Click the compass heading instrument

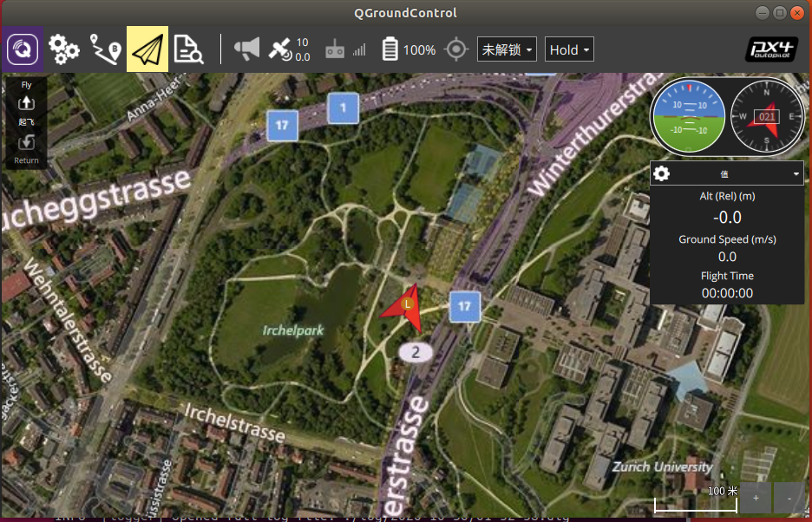pyautogui.click(x=767, y=116)
